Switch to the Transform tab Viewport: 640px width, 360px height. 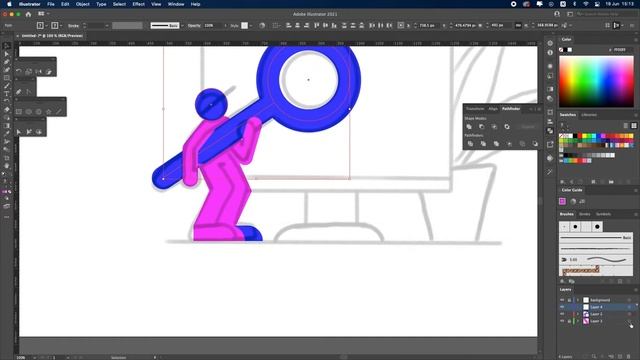point(475,109)
